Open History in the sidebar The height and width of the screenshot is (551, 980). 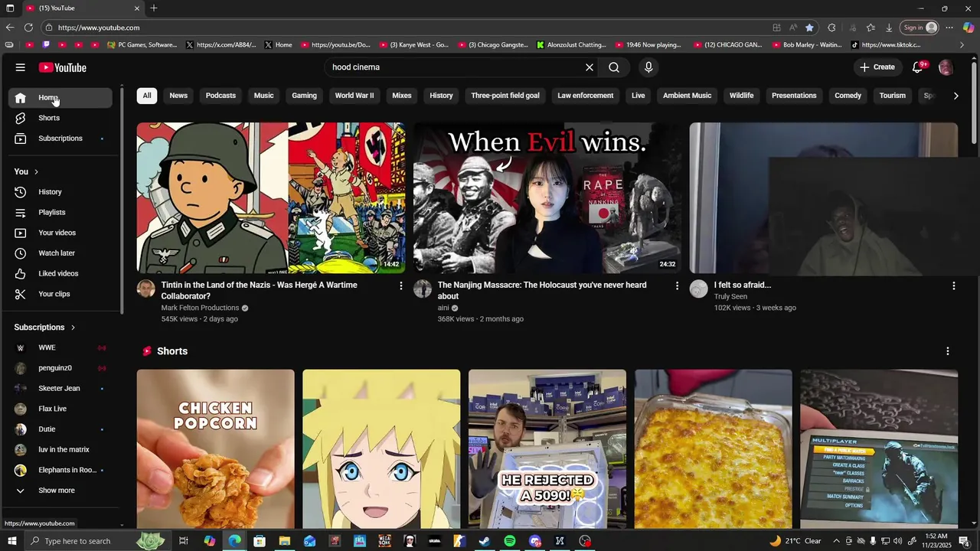tap(60, 192)
